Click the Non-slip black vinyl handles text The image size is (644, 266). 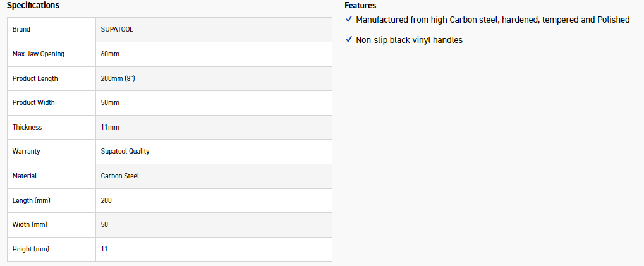click(x=410, y=40)
